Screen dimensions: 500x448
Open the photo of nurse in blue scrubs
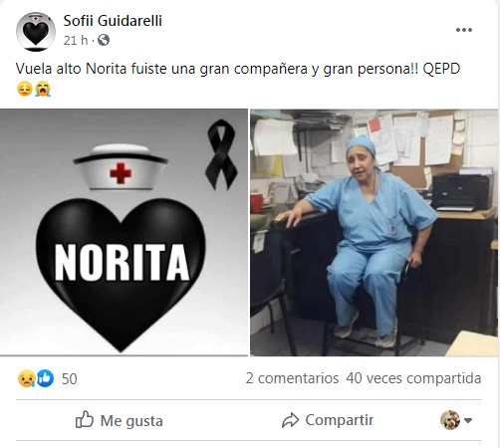[x=375, y=232]
